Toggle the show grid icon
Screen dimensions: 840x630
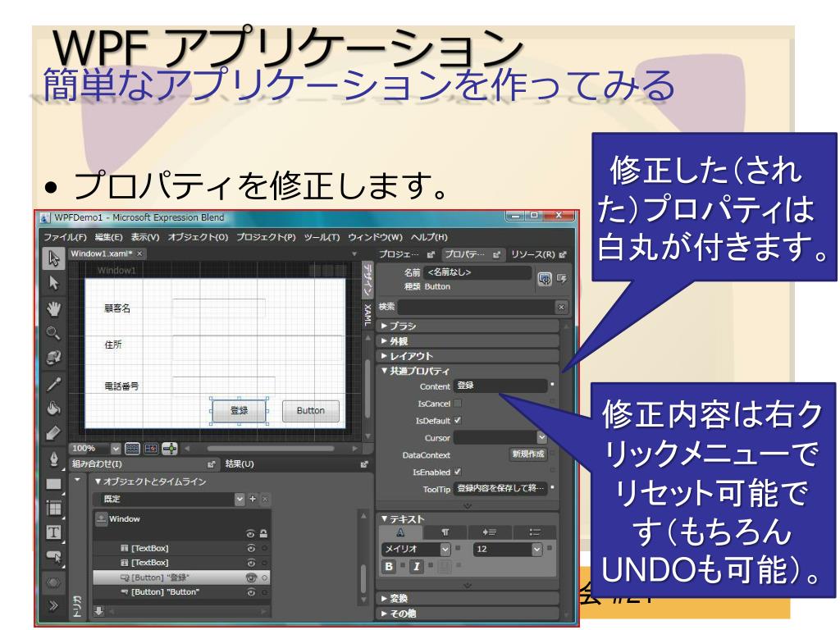(x=132, y=449)
